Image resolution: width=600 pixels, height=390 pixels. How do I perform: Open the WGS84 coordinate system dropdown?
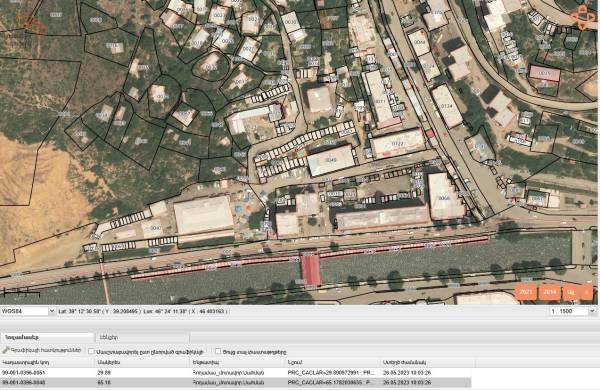pyautogui.click(x=28, y=311)
